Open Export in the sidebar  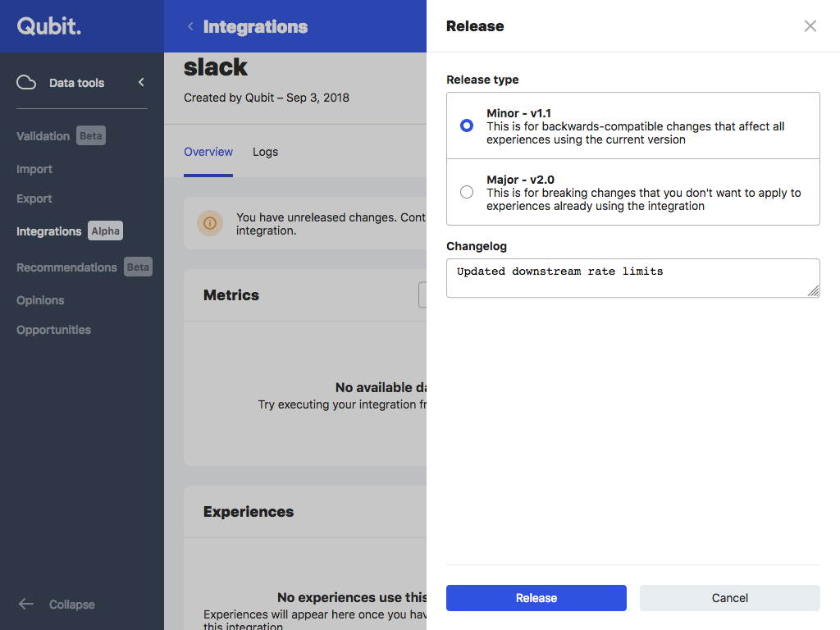(34, 199)
